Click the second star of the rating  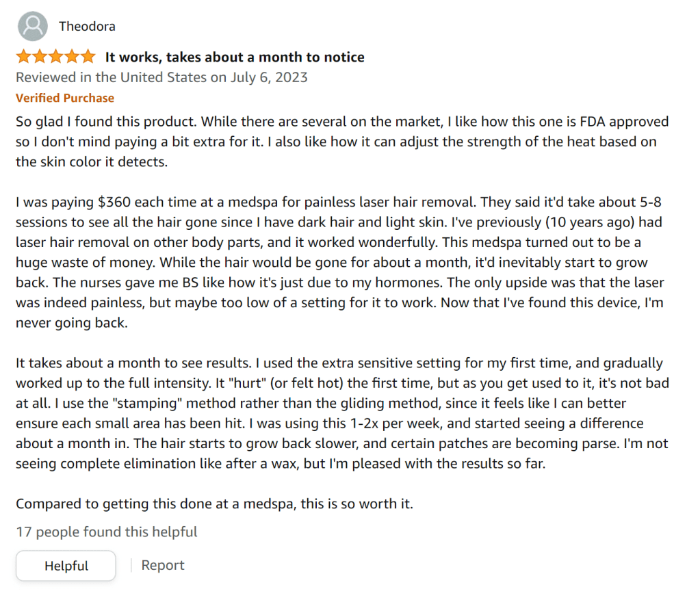click(40, 57)
